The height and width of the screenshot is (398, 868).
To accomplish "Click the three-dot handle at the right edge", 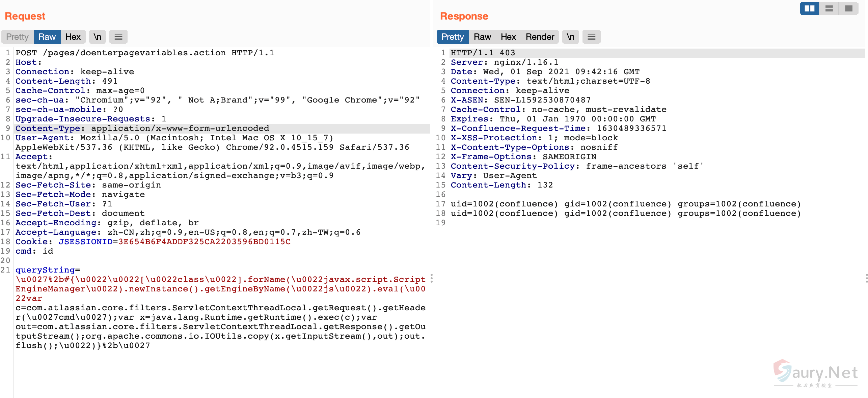I will (866, 278).
